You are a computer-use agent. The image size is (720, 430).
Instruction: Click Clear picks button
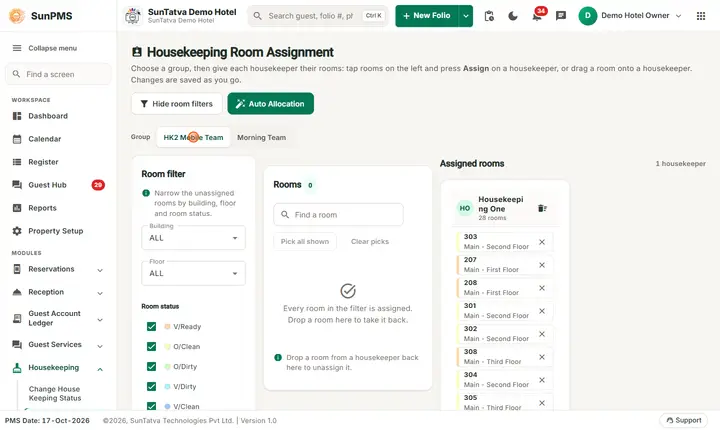coord(370,242)
